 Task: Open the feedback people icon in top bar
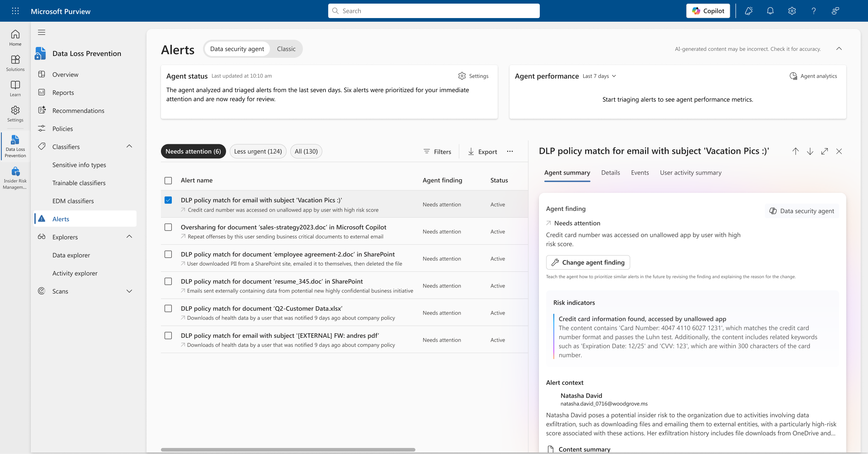coord(835,11)
